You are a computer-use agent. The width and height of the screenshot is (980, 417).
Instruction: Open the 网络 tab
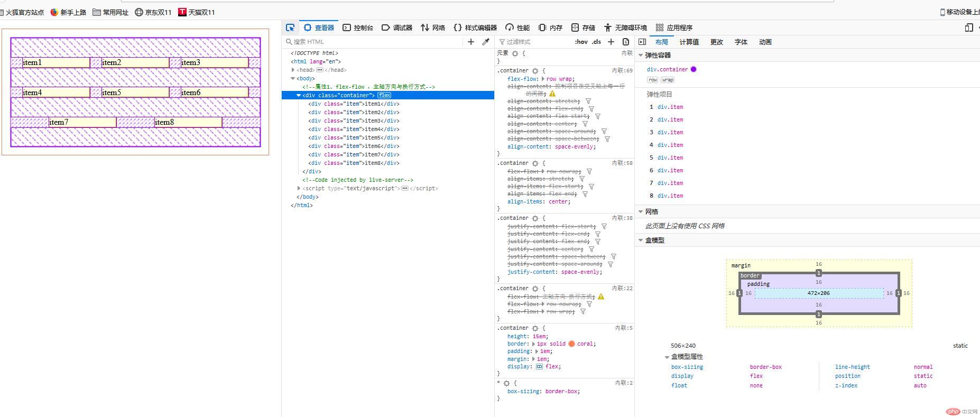(433, 27)
